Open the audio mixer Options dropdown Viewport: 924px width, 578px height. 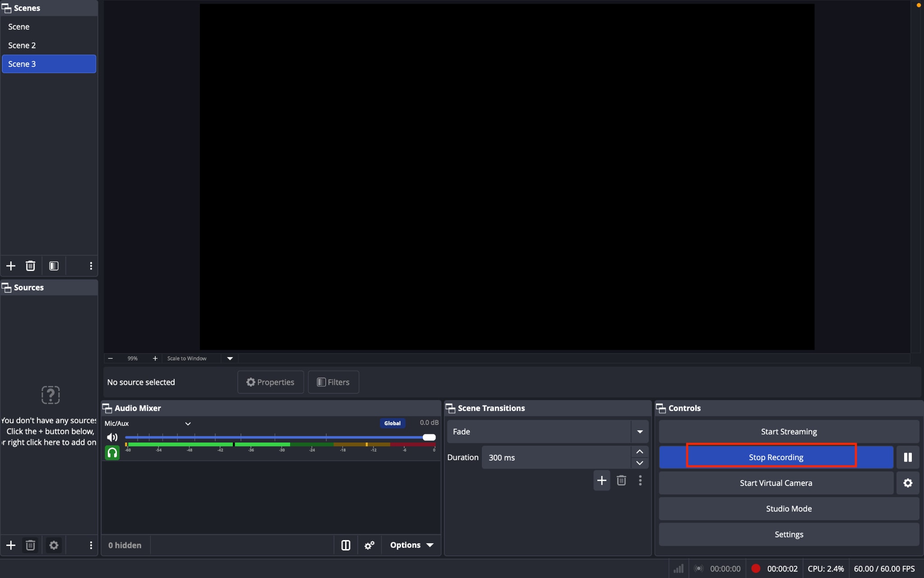411,545
